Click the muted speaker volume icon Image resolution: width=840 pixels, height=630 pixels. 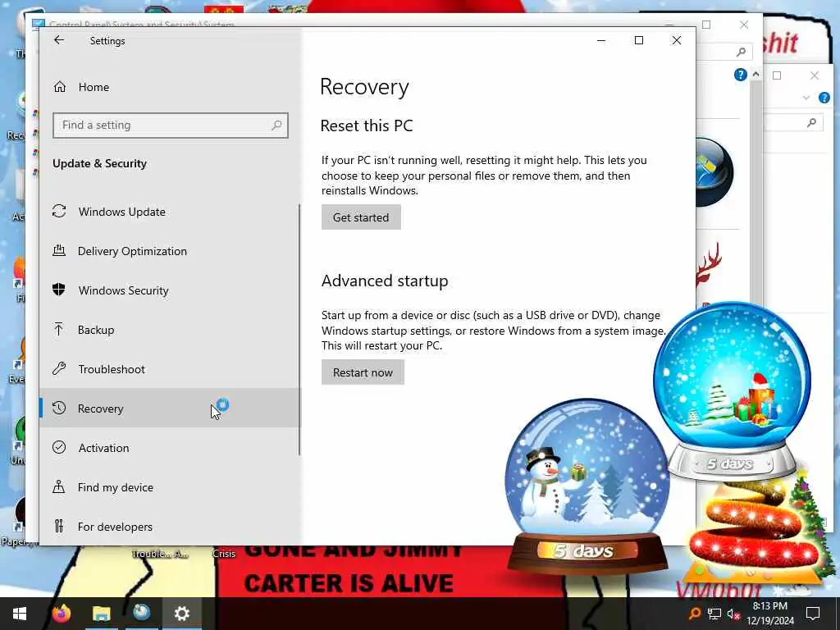point(733,614)
